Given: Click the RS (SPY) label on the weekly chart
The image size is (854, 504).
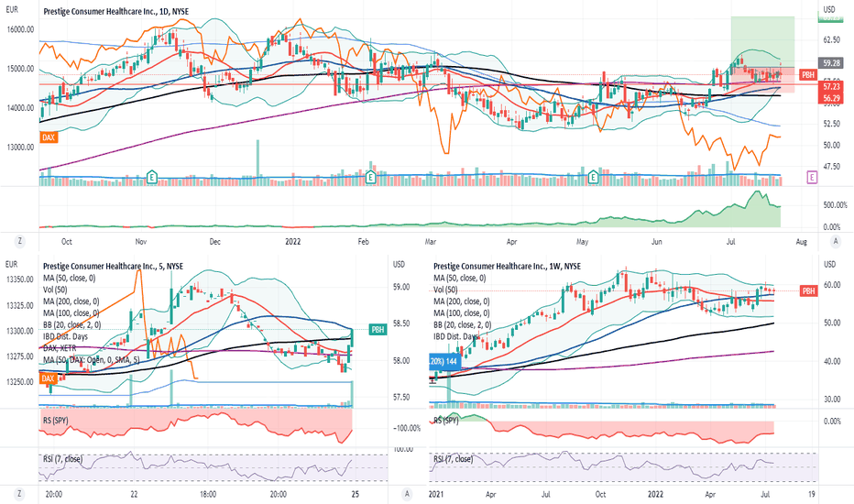Looking at the screenshot, I should (447, 420).
